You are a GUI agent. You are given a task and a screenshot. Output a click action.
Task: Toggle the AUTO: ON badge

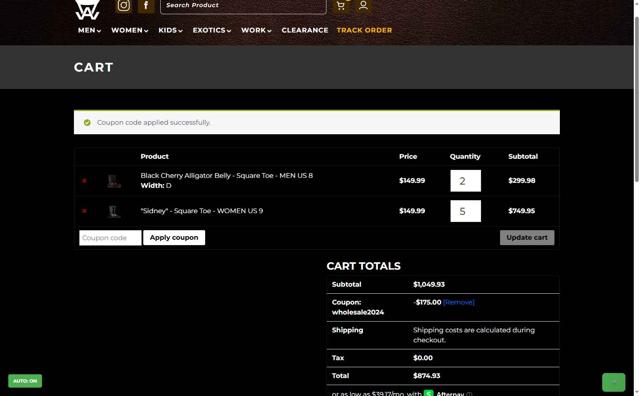pos(25,381)
